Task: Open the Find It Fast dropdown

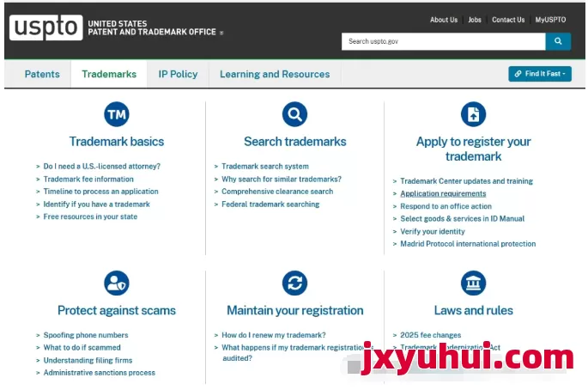Action: tap(540, 74)
